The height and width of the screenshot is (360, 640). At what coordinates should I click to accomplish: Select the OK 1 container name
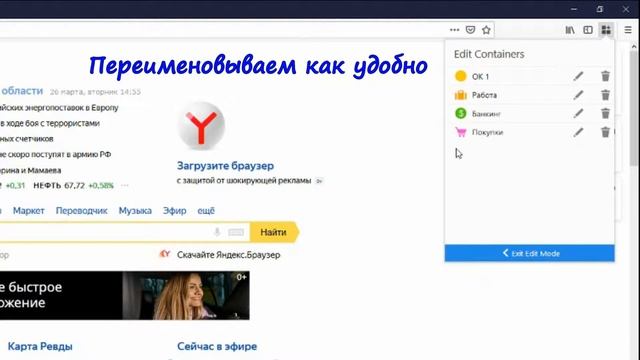(x=480, y=77)
